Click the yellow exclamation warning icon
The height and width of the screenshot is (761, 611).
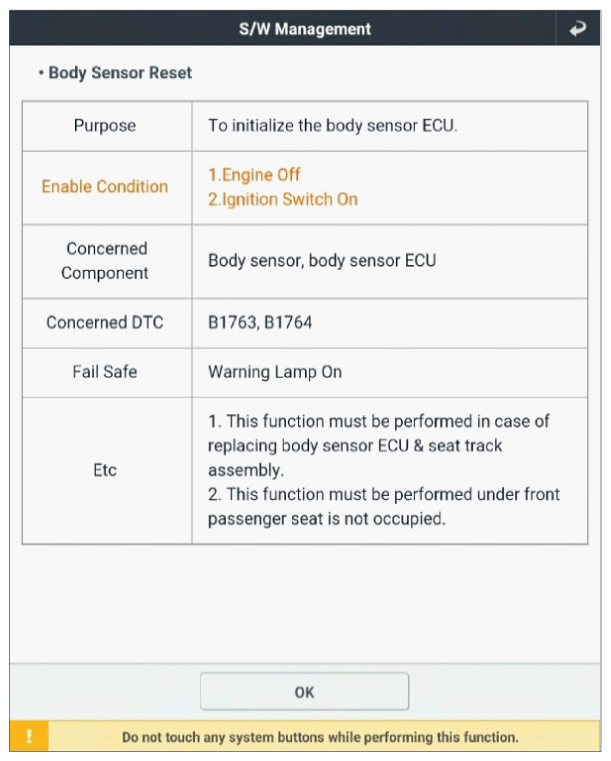click(x=30, y=738)
